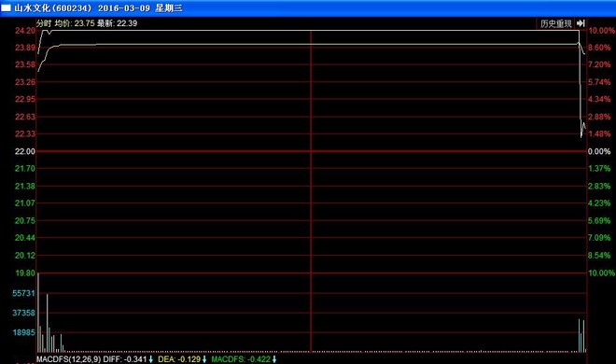Screen dimensions: 616x364
Task: Click the green 2.83% percent label
Action: point(599,186)
